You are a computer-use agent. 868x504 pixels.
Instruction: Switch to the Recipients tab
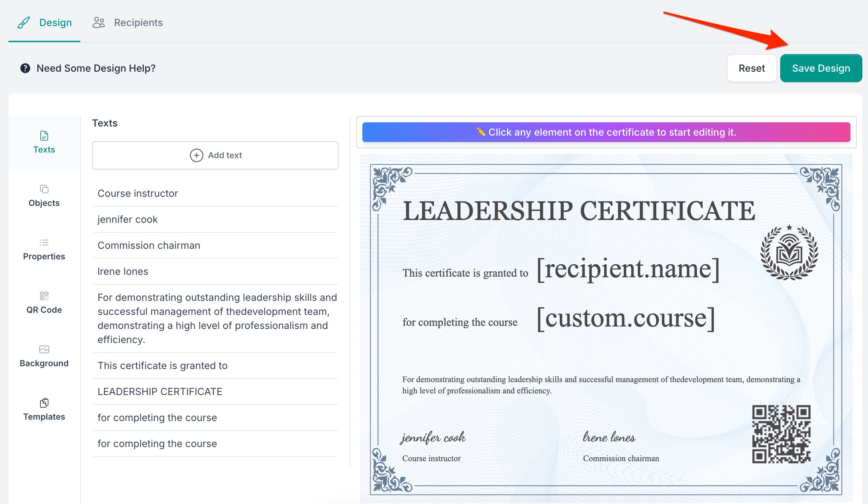[x=128, y=22]
